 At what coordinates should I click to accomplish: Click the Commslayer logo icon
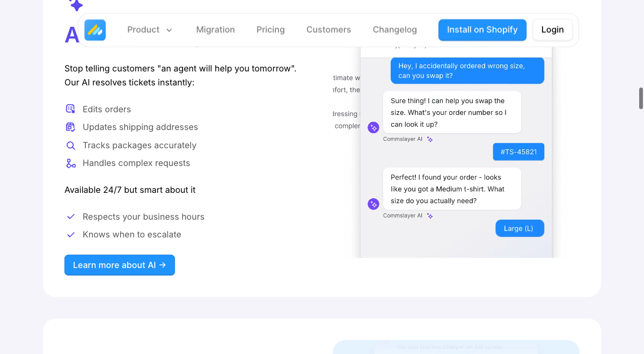coord(95,31)
